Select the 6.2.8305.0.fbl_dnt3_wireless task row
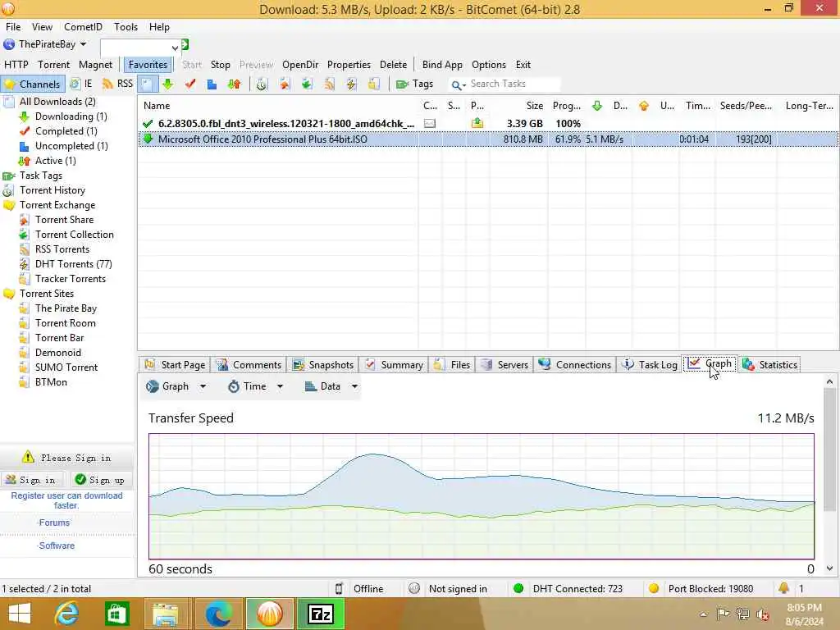 point(487,124)
